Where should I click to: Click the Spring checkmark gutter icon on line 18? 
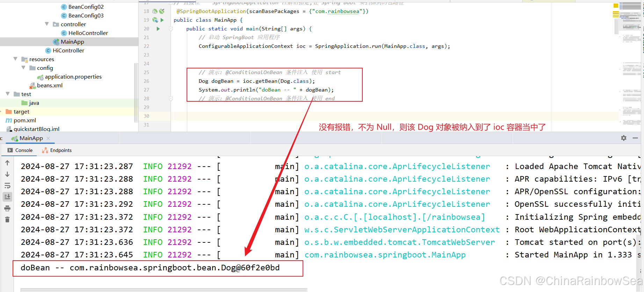pyautogui.click(x=161, y=11)
